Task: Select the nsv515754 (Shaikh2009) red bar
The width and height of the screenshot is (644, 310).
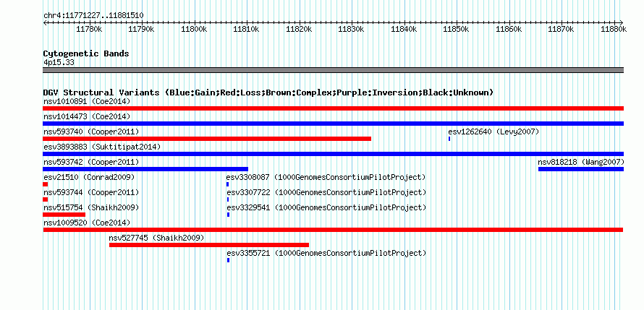Action: 64,215
